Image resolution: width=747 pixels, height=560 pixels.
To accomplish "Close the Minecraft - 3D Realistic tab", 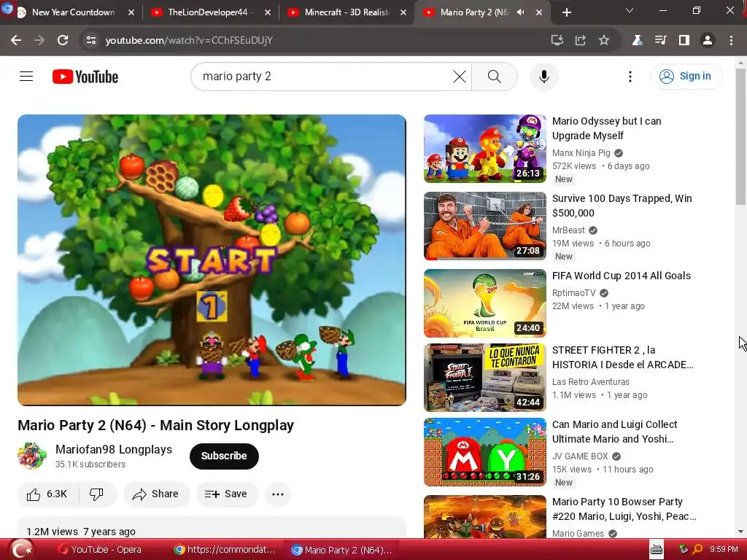I will [x=403, y=12].
